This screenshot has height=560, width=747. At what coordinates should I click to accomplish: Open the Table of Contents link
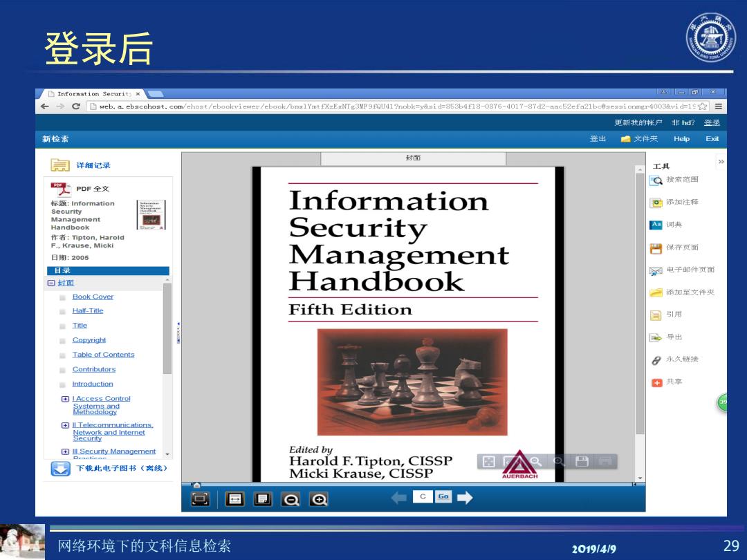click(x=103, y=355)
